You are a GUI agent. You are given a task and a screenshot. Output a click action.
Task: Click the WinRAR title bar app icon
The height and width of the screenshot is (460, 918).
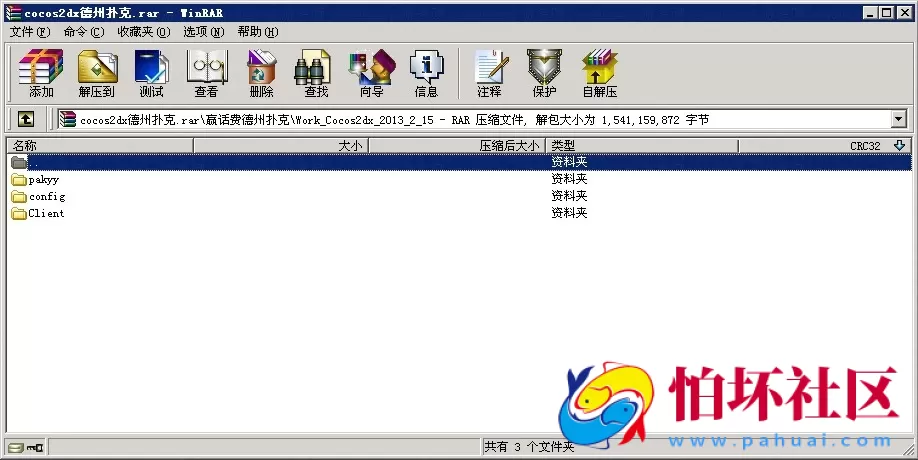[x=13, y=12]
